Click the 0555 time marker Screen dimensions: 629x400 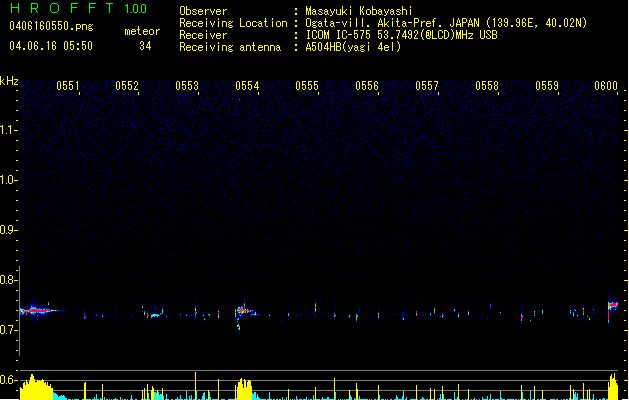pos(307,86)
